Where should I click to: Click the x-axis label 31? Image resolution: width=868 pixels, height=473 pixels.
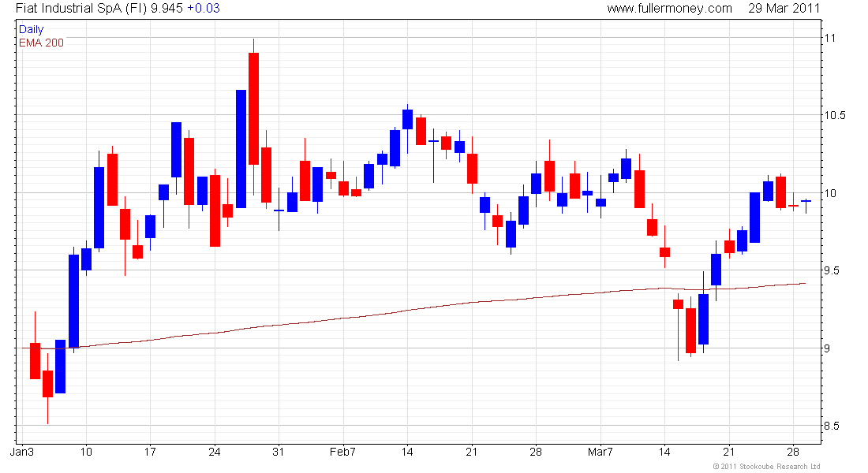click(x=279, y=452)
